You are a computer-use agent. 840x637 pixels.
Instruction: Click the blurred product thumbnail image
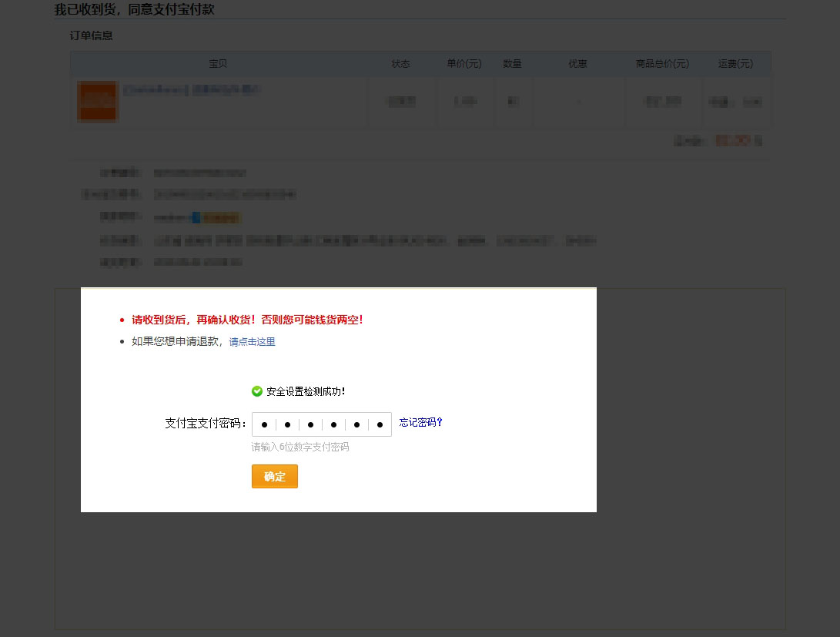(97, 101)
